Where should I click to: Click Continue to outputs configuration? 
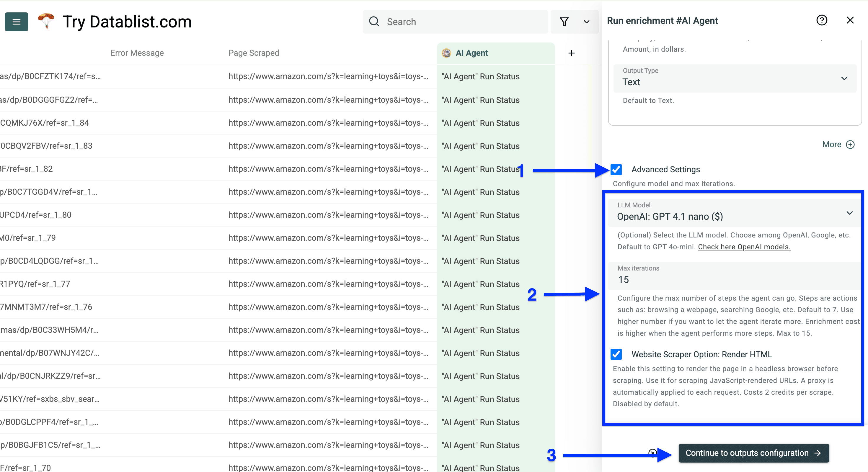tap(753, 453)
